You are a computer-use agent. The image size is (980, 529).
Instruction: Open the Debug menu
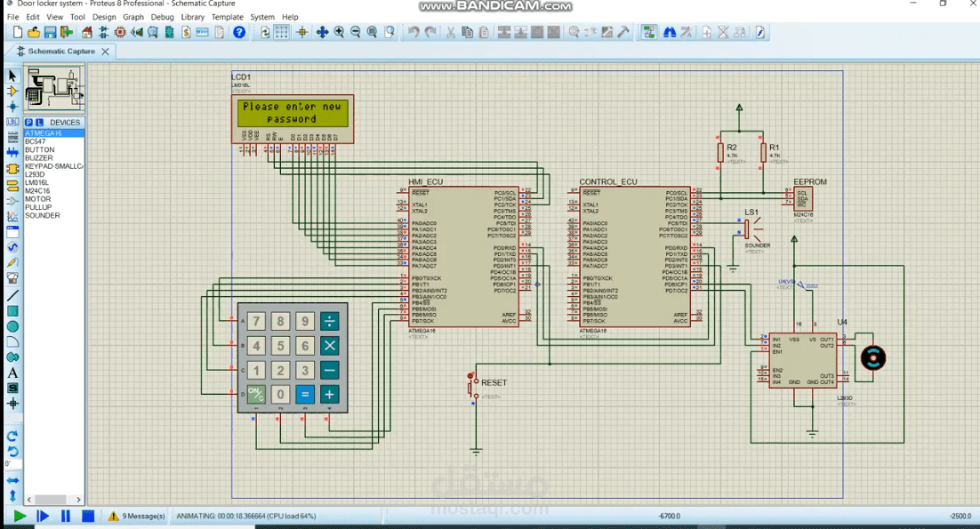[x=162, y=17]
